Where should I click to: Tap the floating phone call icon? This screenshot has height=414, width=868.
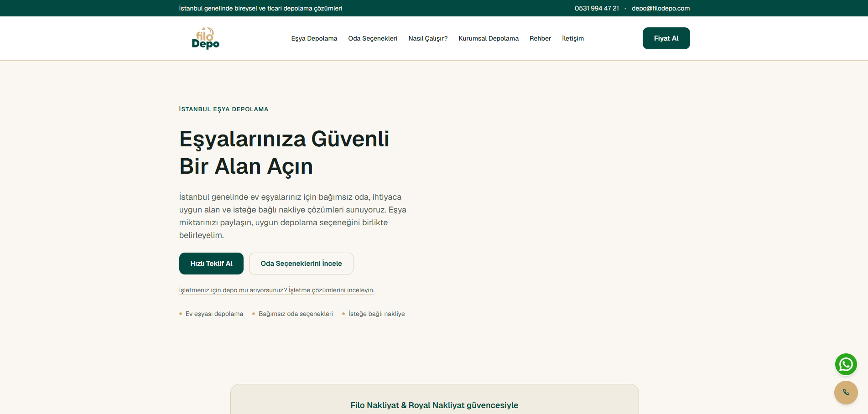tap(846, 392)
